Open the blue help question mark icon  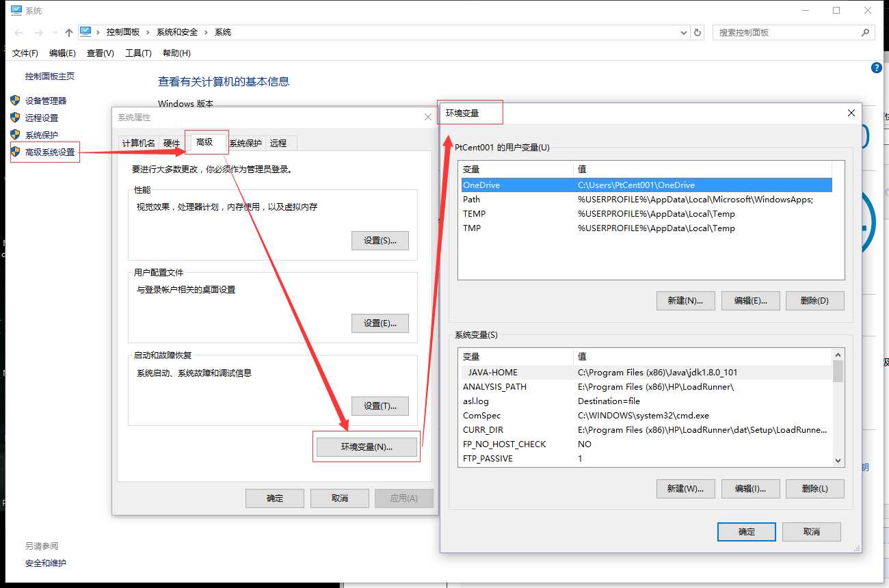[877, 68]
